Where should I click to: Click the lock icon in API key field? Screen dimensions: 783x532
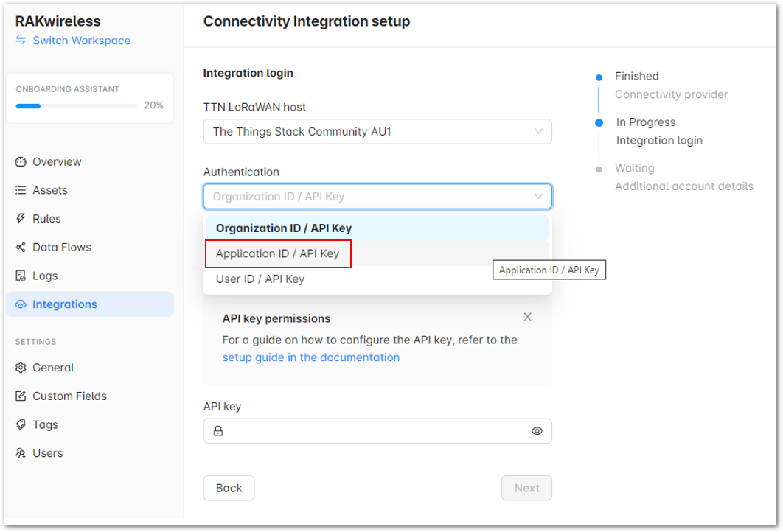coord(218,431)
